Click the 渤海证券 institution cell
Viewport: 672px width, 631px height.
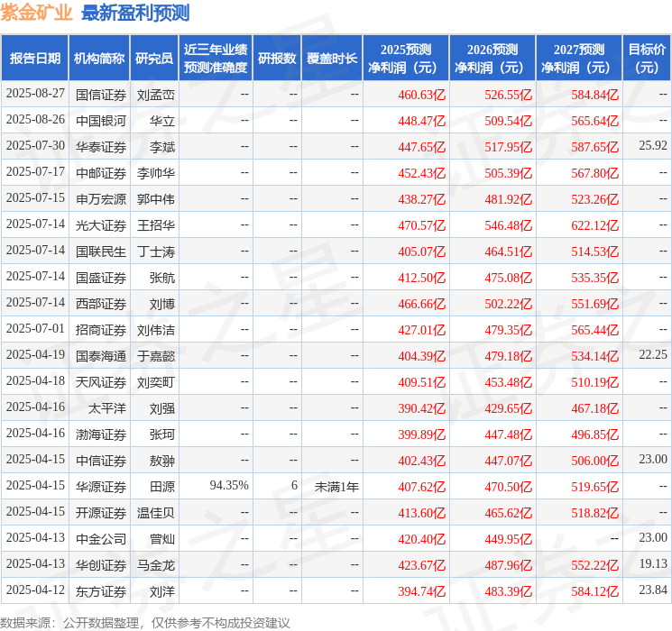[101, 434]
